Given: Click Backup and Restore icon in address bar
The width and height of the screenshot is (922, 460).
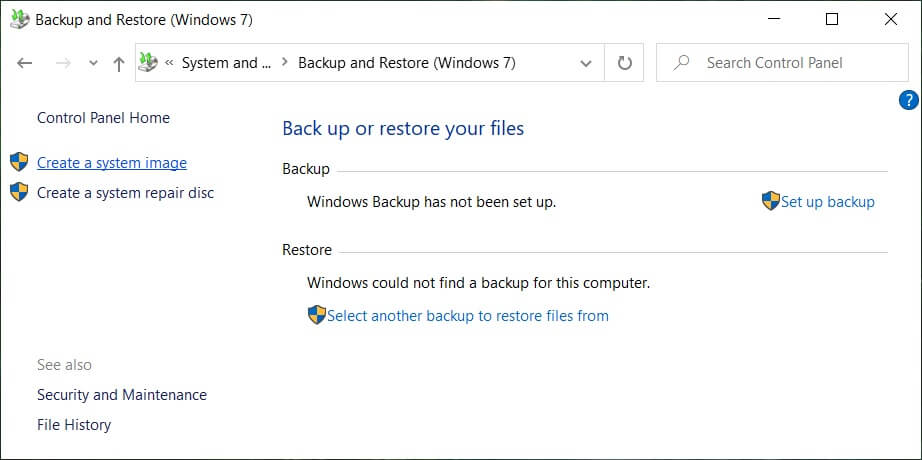Looking at the screenshot, I should pyautogui.click(x=149, y=62).
